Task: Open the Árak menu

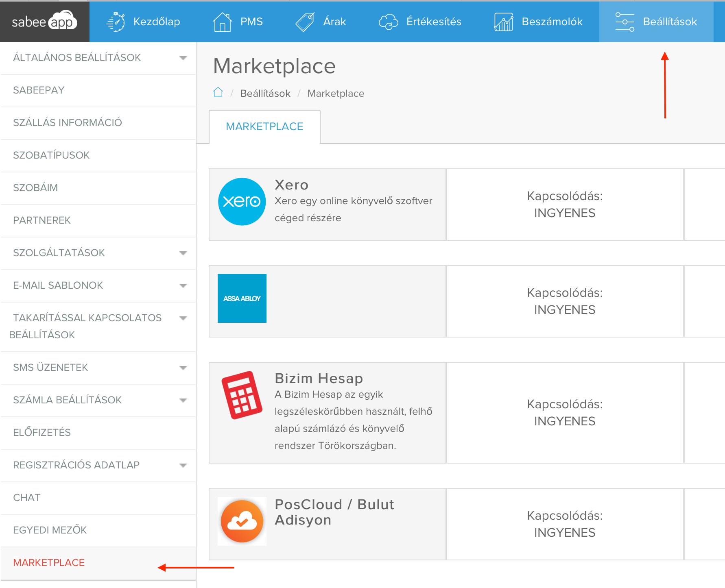Action: coord(321,22)
